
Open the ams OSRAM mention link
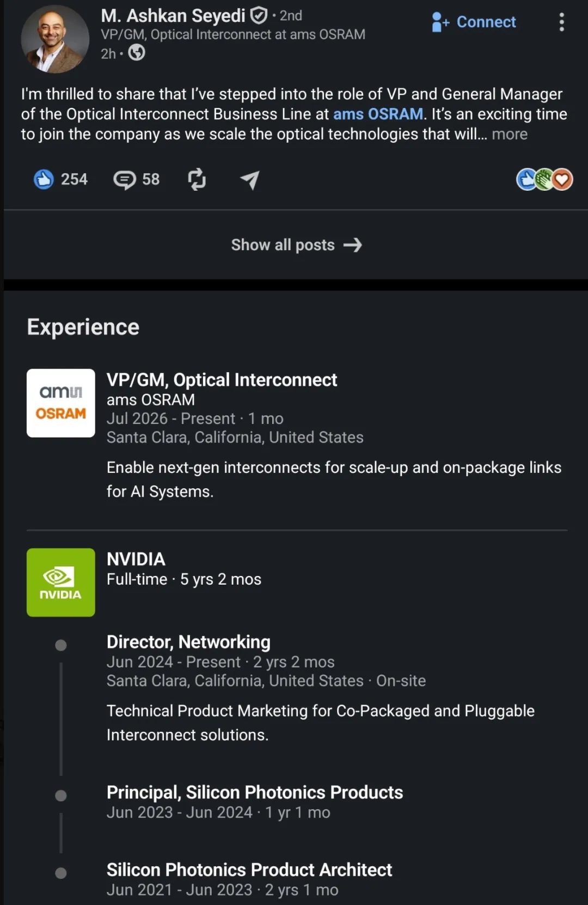click(378, 114)
